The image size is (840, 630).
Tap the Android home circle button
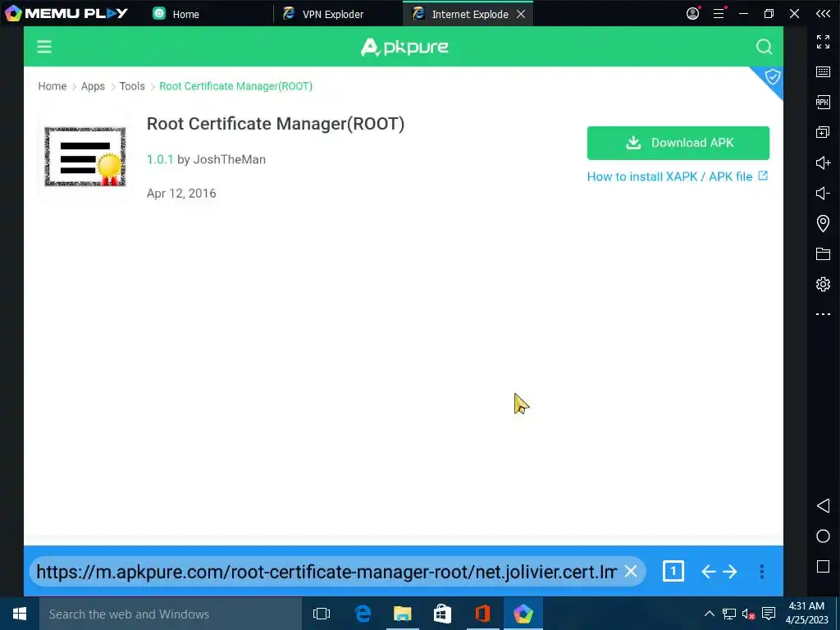pyautogui.click(x=823, y=536)
